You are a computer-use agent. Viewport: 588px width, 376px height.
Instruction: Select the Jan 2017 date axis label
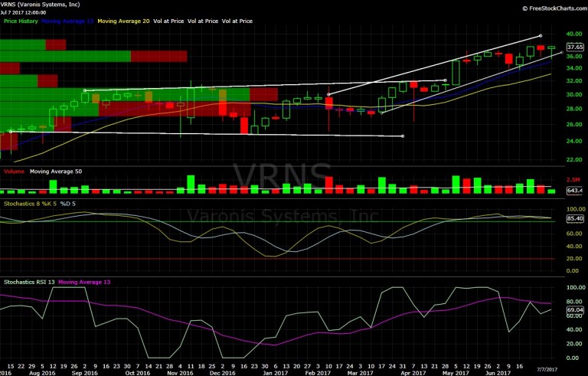click(x=276, y=373)
